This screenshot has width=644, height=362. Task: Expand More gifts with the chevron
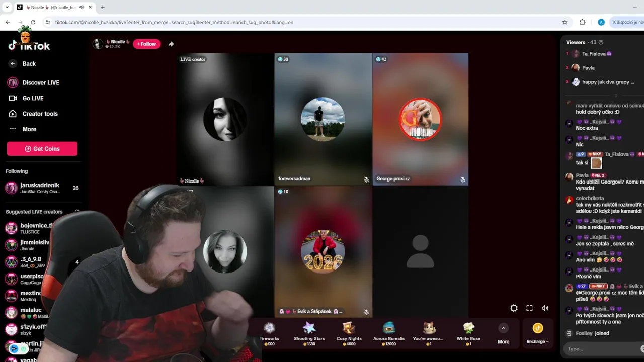(503, 328)
